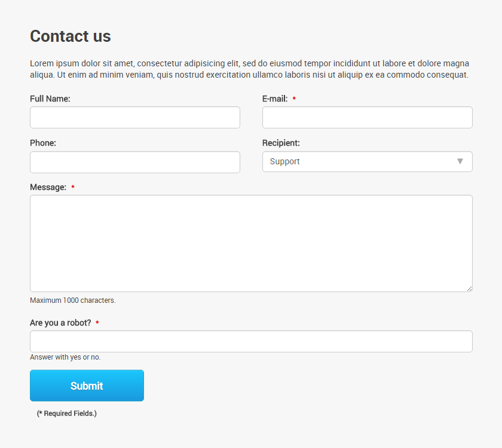Click the 'Recipient:' label text

(x=281, y=143)
